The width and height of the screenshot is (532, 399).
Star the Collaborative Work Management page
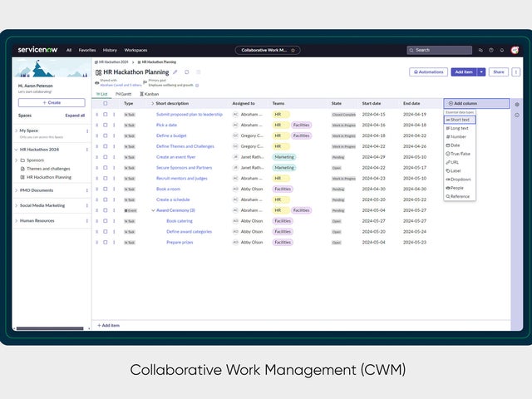click(293, 50)
